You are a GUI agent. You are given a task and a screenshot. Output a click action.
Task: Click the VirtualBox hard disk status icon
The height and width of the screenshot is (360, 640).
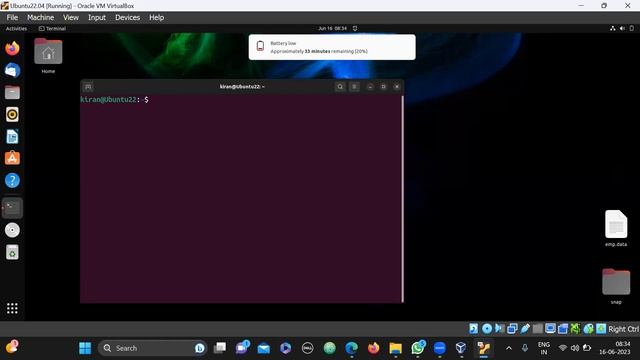coord(473,328)
